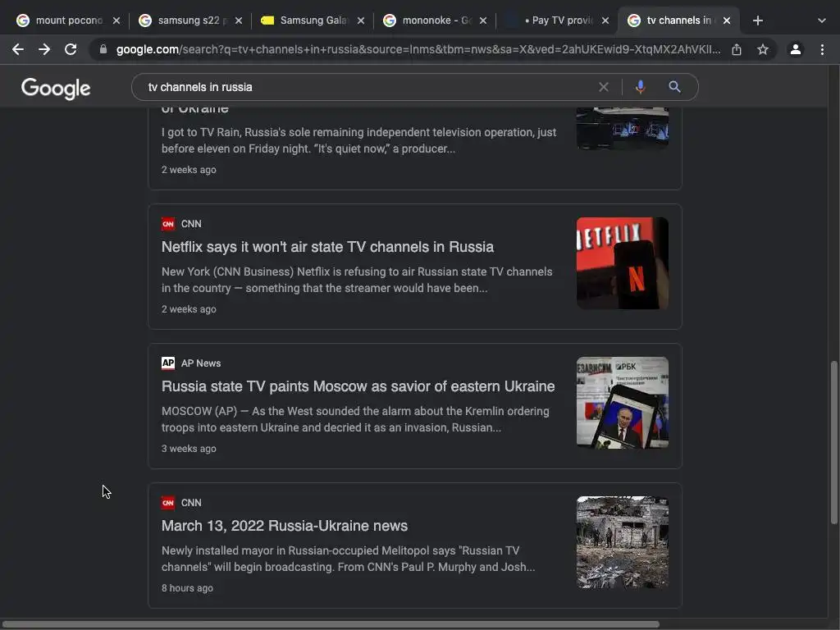Open the profile avatar icon

[796, 49]
